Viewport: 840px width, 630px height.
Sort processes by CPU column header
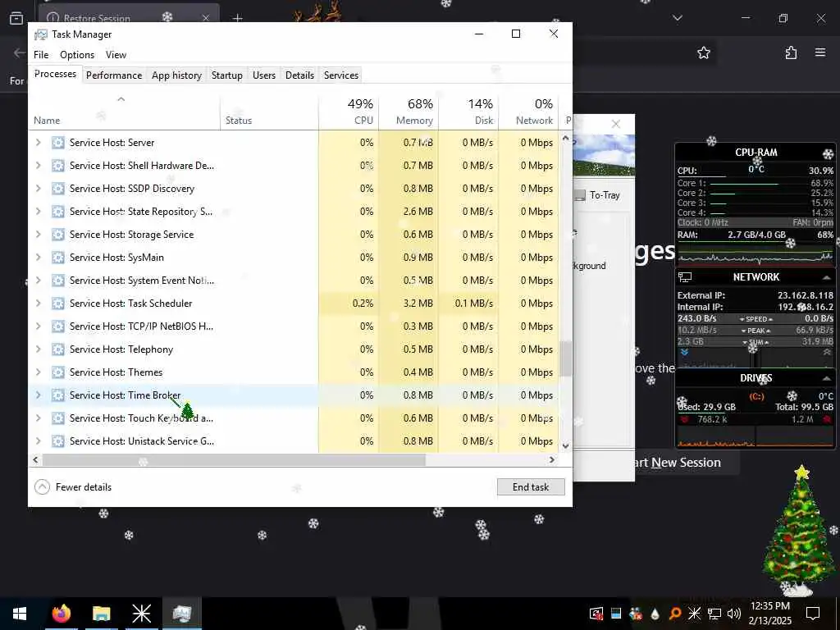349,112
